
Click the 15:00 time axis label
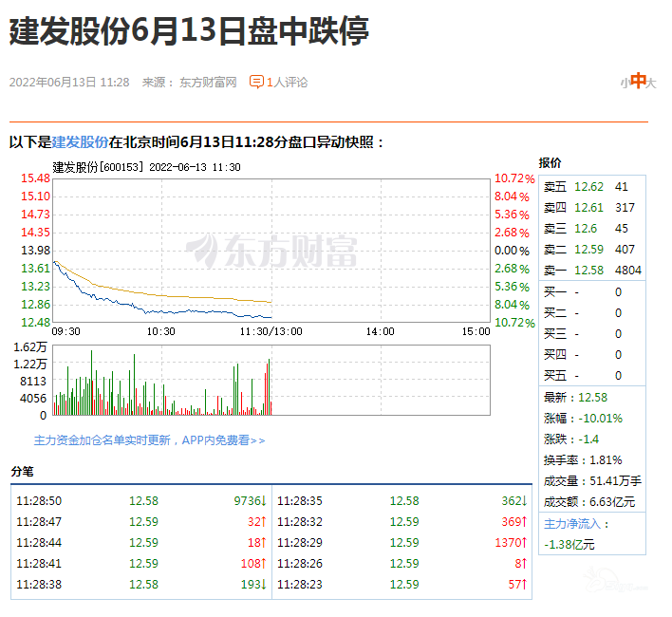click(x=476, y=331)
